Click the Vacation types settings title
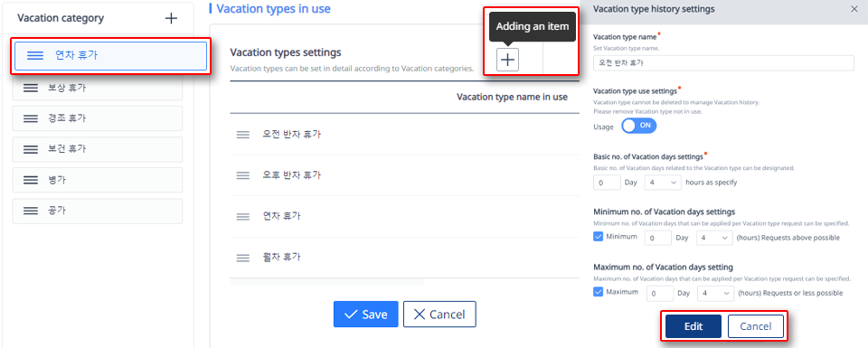868x348 pixels. pos(286,52)
